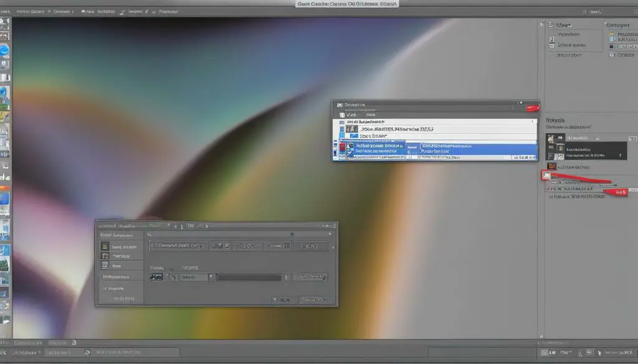Click the wide text field in bottom status bar
Screen dimensions: 638x364
(x=135, y=352)
